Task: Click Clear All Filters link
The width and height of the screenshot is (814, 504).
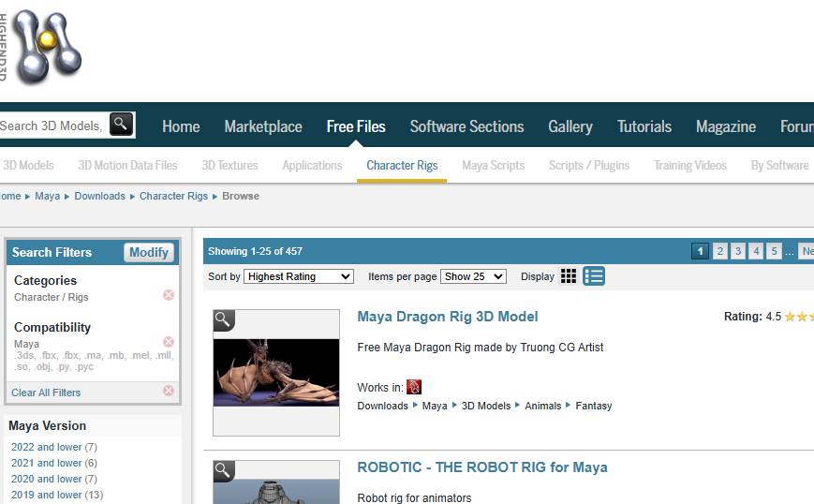Action: [46, 393]
